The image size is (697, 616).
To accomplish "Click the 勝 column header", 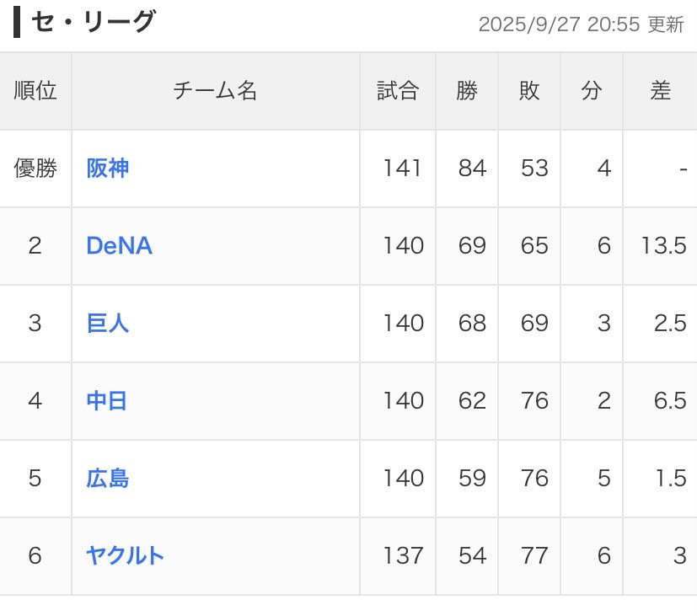I will click(467, 91).
